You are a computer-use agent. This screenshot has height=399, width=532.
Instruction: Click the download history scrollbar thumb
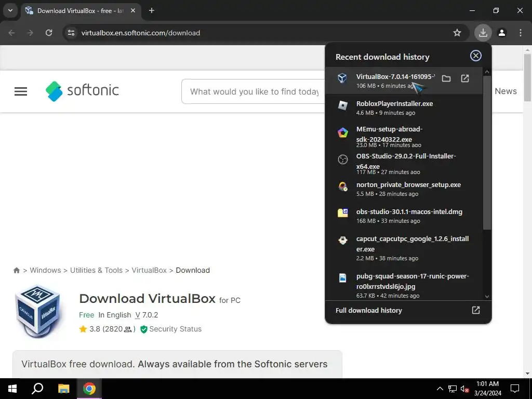(x=487, y=153)
